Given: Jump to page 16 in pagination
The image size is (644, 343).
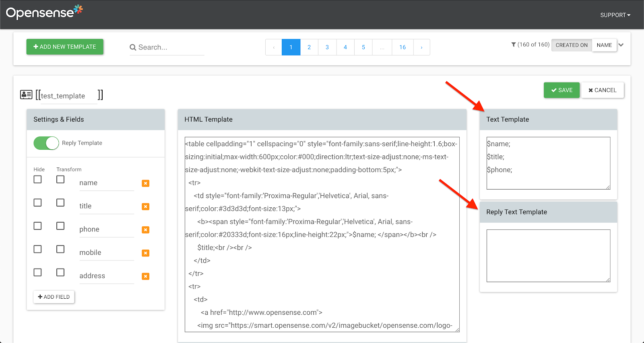Looking at the screenshot, I should click(x=402, y=47).
